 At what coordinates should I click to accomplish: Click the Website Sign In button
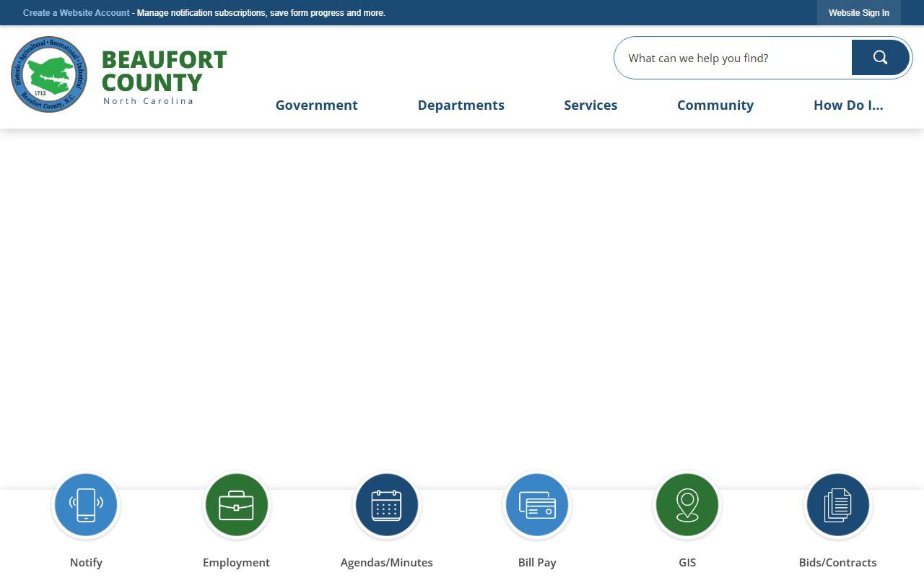[x=859, y=13]
